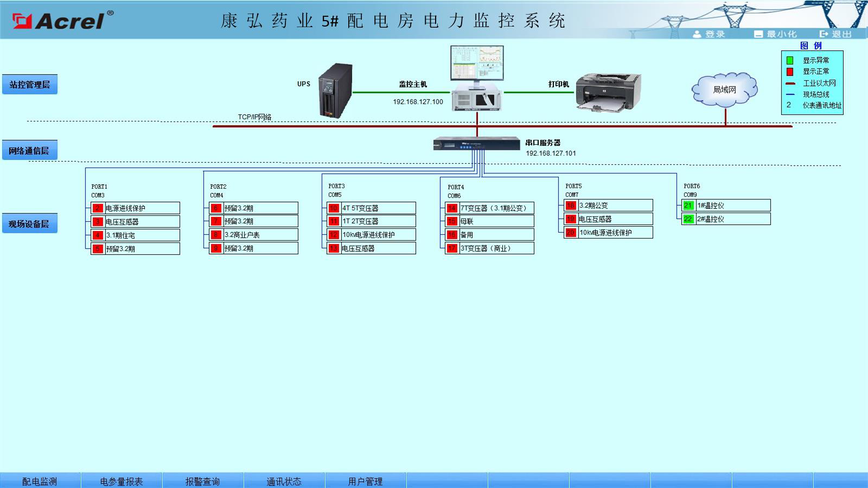Click the 仪表通讯地址 legend entry

coord(822,105)
